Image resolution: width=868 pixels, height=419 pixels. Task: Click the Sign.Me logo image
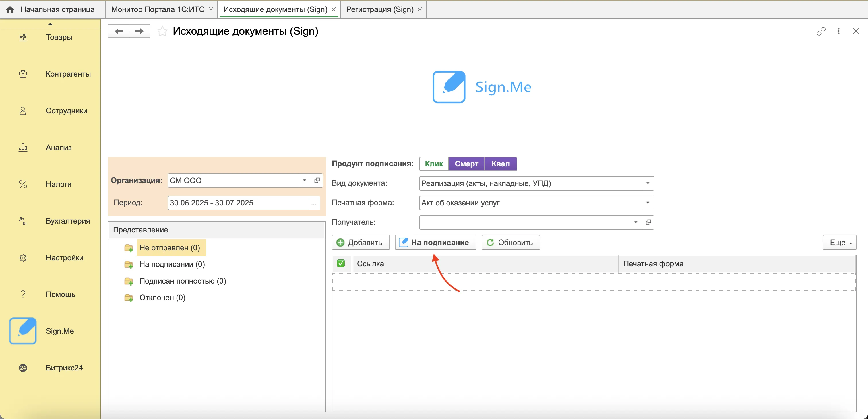tap(482, 87)
